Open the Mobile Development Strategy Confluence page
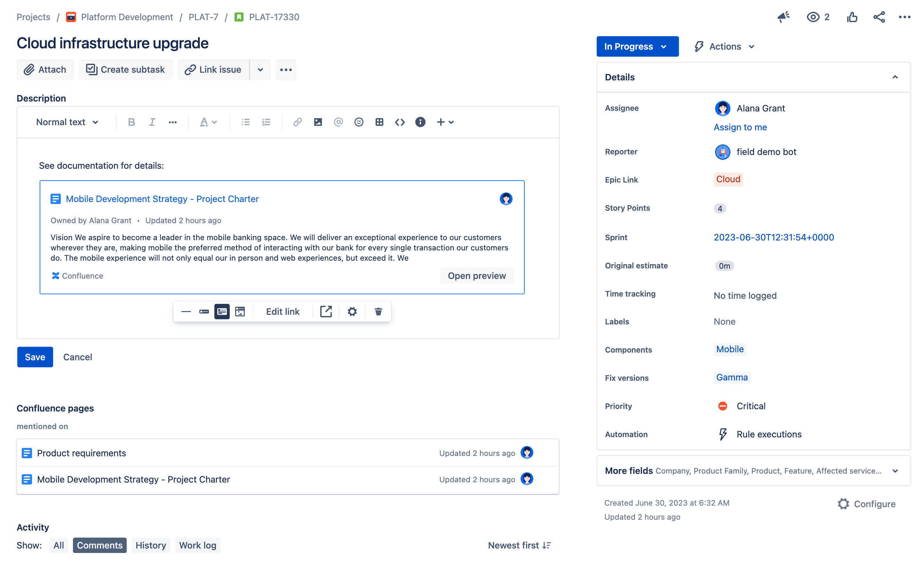 (133, 479)
